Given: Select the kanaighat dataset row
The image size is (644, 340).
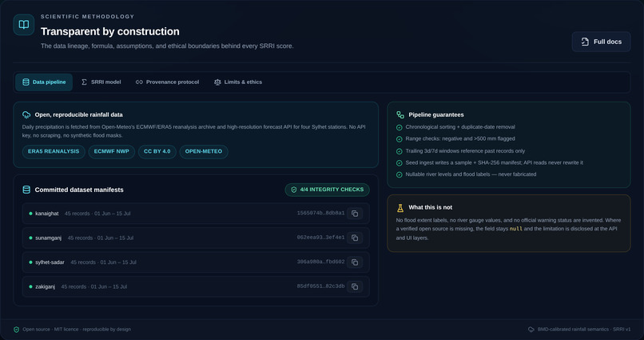Looking at the screenshot, I should point(196,214).
